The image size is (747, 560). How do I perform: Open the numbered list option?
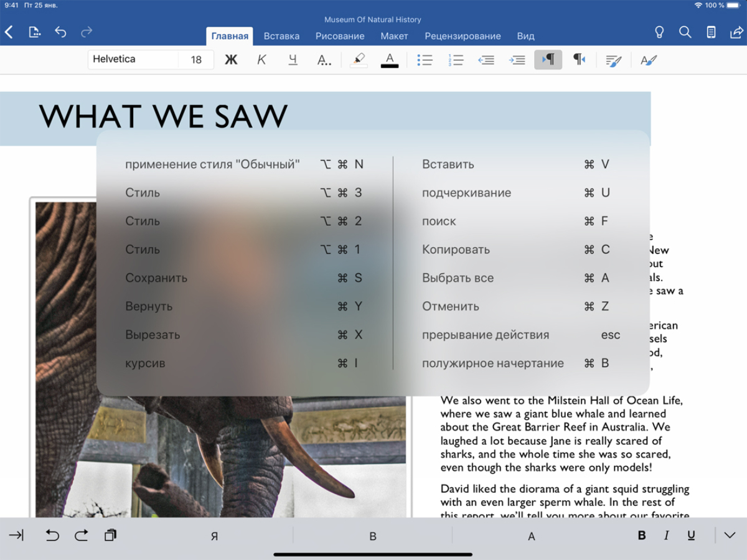click(x=456, y=60)
